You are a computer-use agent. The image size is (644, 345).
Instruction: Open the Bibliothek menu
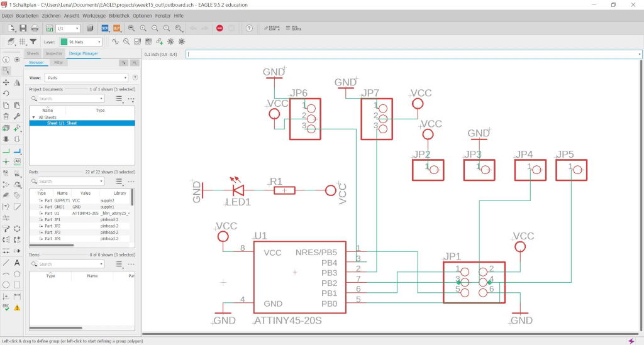pyautogui.click(x=119, y=16)
